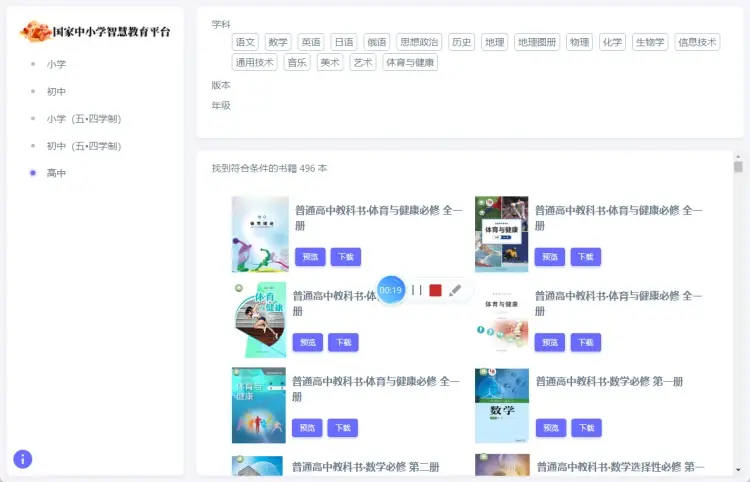Click the 00:19 recording timer bubble
The width and height of the screenshot is (750, 482).
[391, 290]
